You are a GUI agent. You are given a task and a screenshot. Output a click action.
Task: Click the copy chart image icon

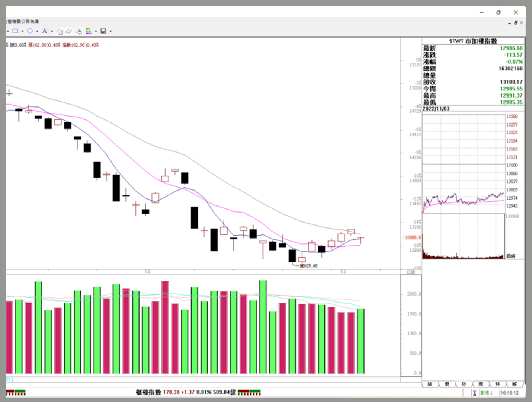click(x=78, y=31)
